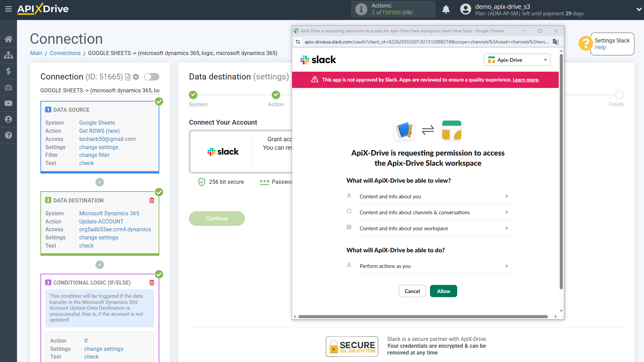Screen dimensions: 644x362
Task: Open techavb50@gmail.com access link
Action: [x=107, y=139]
